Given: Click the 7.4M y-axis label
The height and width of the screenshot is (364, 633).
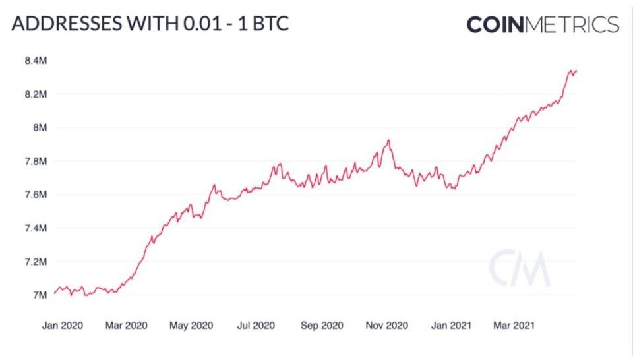Looking at the screenshot, I should (x=36, y=228).
